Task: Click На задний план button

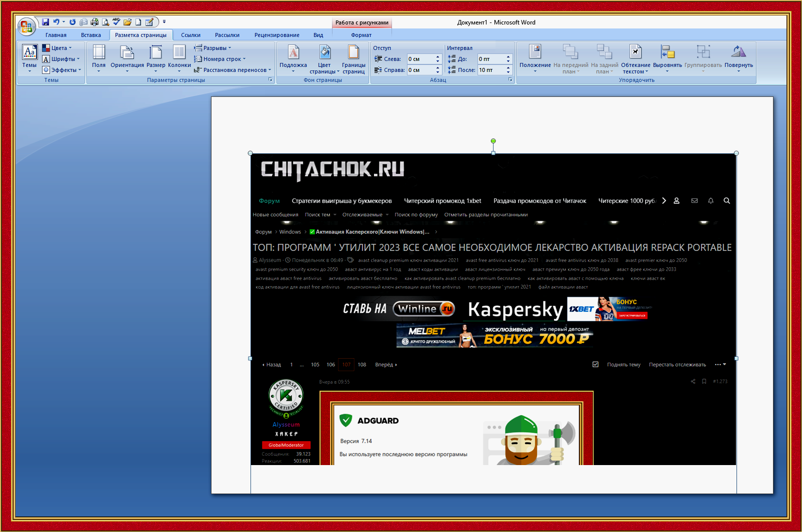Action: point(604,59)
